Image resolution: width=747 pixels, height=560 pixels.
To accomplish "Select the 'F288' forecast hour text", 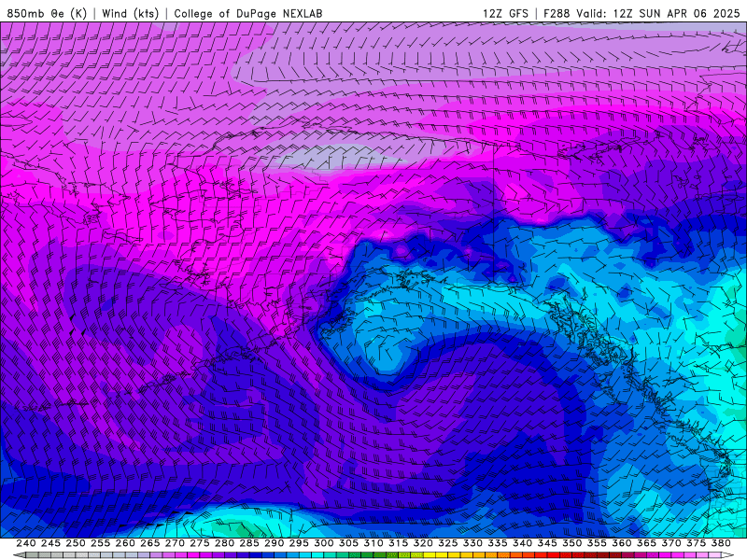I will 557,13.
